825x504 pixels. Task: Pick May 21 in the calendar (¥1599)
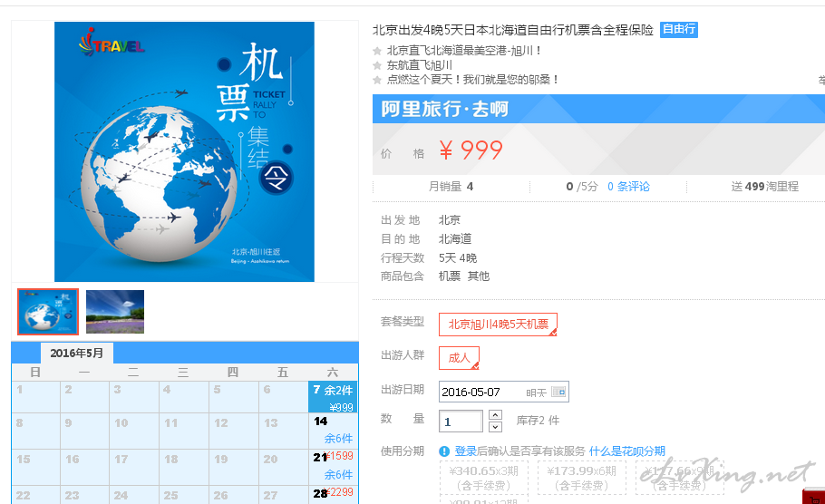click(x=333, y=467)
